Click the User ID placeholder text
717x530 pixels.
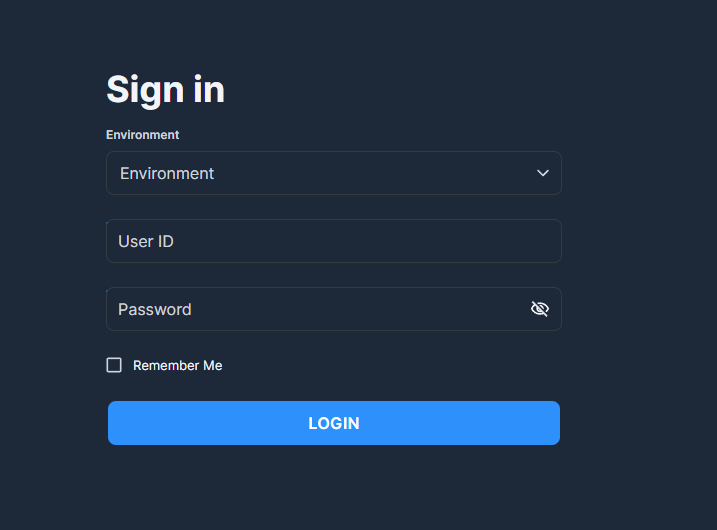click(146, 241)
